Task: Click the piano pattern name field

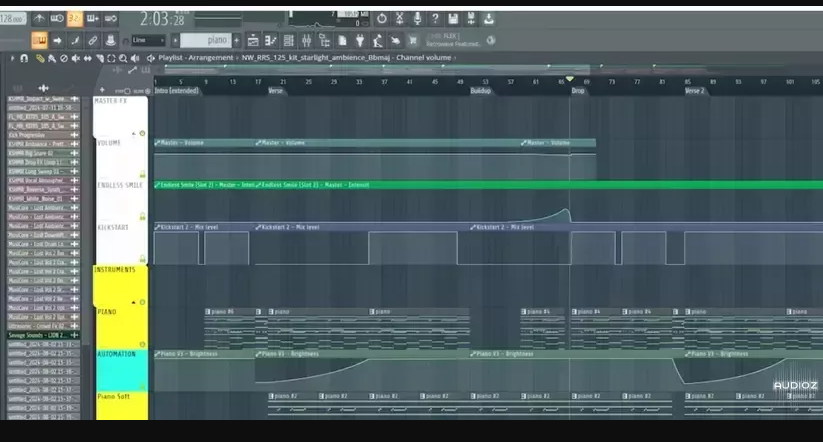Action: [x=205, y=40]
